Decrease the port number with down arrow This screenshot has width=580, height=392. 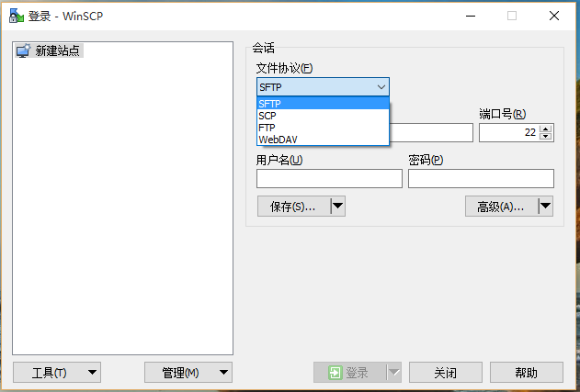coord(546,137)
